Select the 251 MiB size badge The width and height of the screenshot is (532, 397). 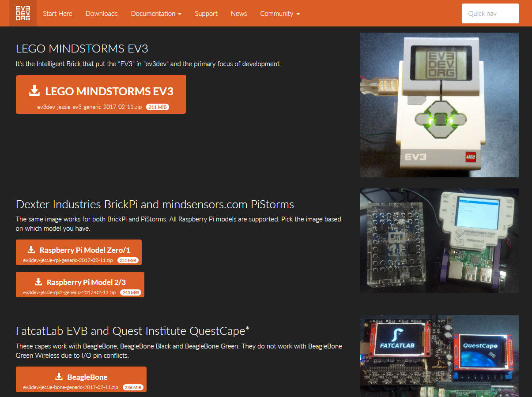(x=128, y=260)
